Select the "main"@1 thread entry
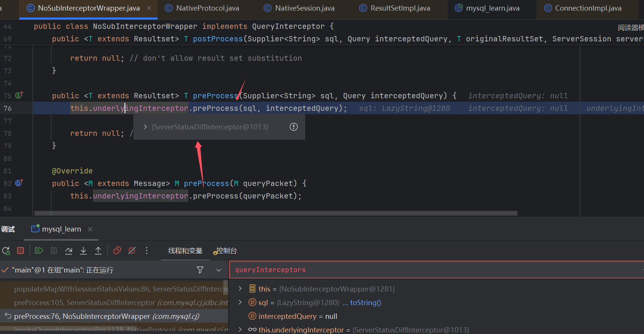This screenshot has height=334, width=644. (63, 270)
